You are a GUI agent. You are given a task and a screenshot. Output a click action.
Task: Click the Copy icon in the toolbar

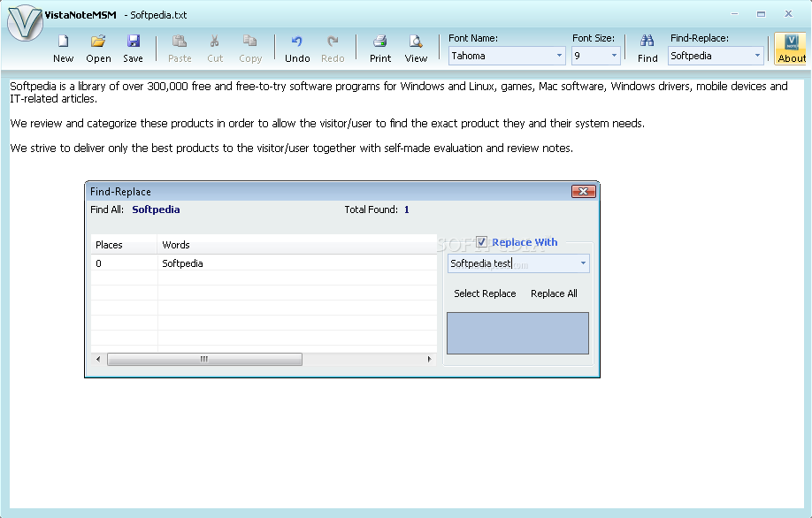click(x=250, y=42)
